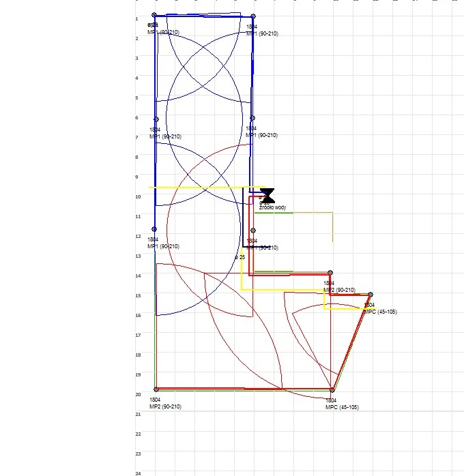Select the top-right MP1 sprinkler node
This screenshot has width=464, height=476.
(x=253, y=16)
